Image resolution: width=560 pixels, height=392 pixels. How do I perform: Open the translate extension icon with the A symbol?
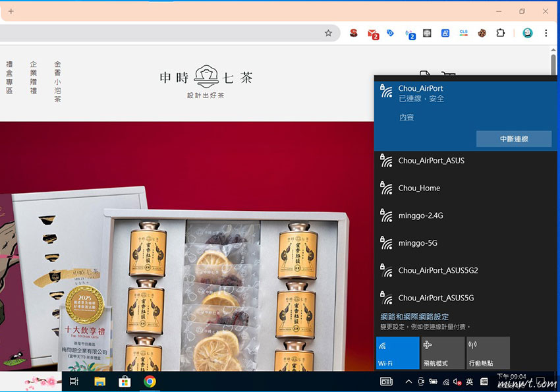coord(445,33)
